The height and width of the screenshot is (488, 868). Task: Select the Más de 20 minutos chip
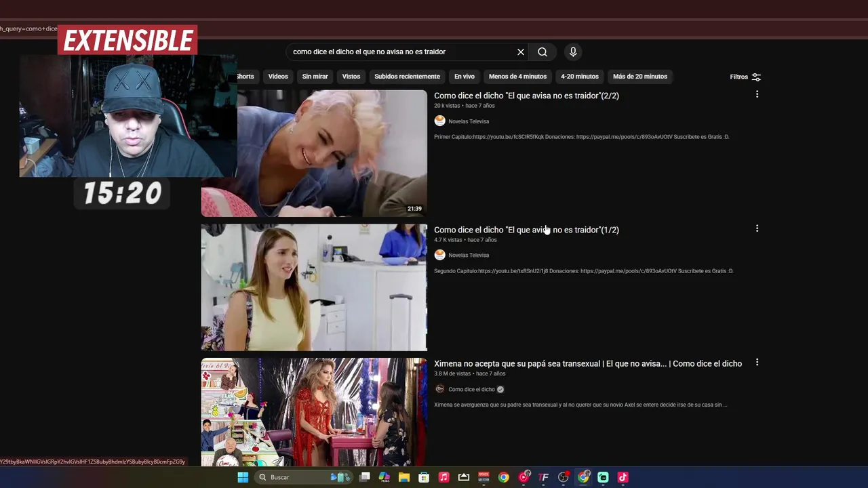coord(640,77)
